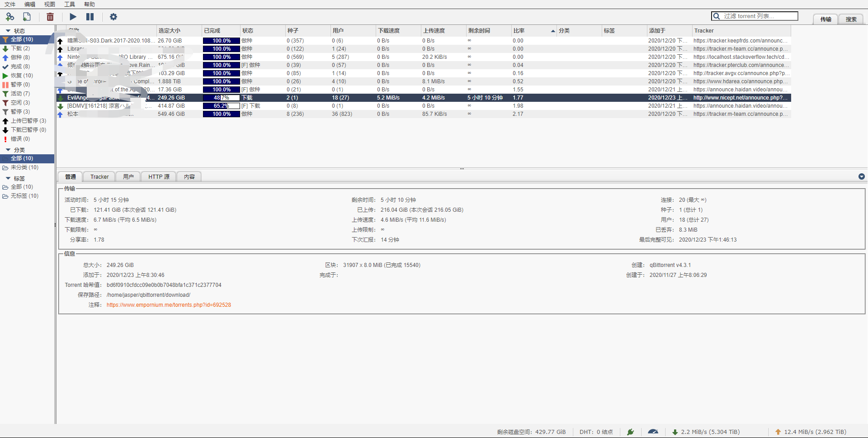Click the connection status plug icon
868x438 pixels.
630,432
